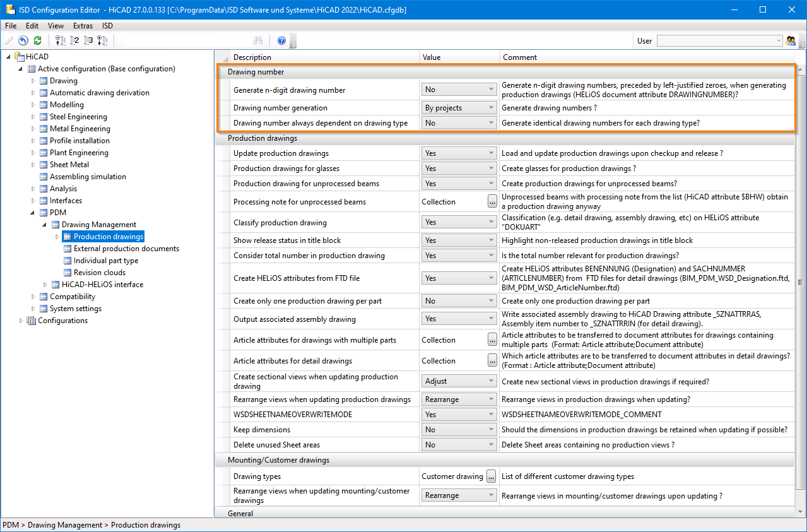
Task: Click the Configurations node icon
Action: point(32,321)
